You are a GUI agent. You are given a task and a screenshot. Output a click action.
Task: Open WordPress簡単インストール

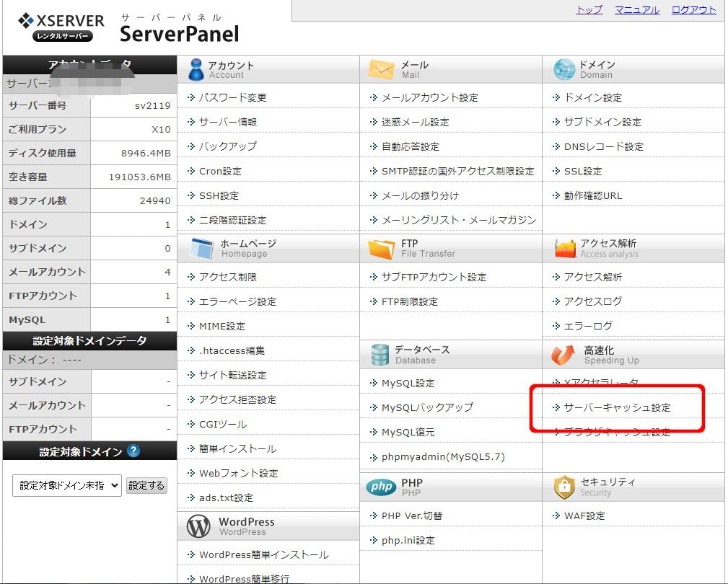[x=264, y=554]
